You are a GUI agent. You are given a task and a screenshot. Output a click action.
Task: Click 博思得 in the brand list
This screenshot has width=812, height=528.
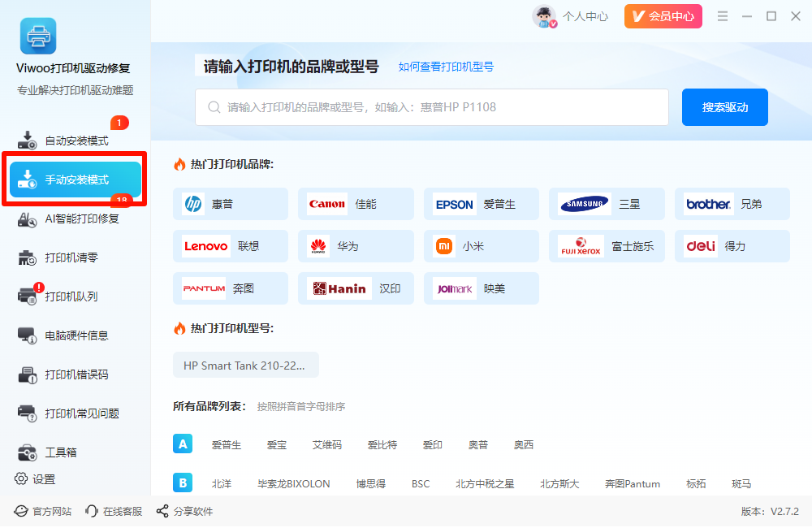(x=371, y=483)
